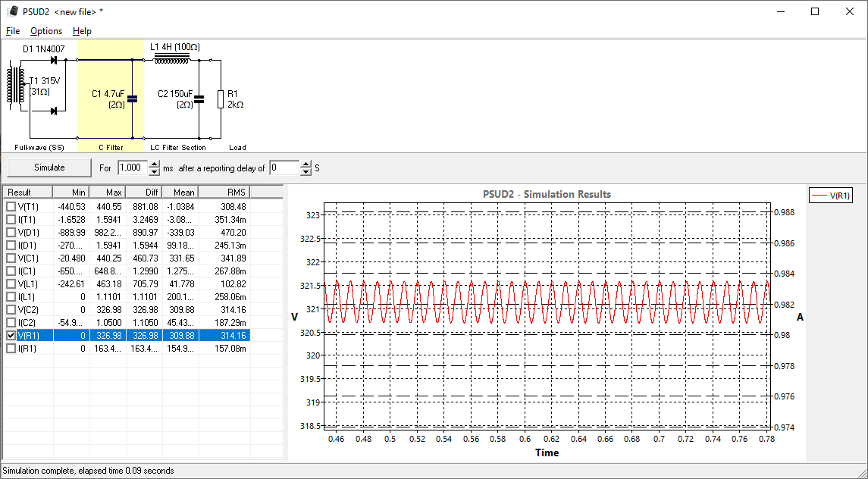The height and width of the screenshot is (479, 868).
Task: Click the 'C Filter' section label
Action: click(x=111, y=147)
